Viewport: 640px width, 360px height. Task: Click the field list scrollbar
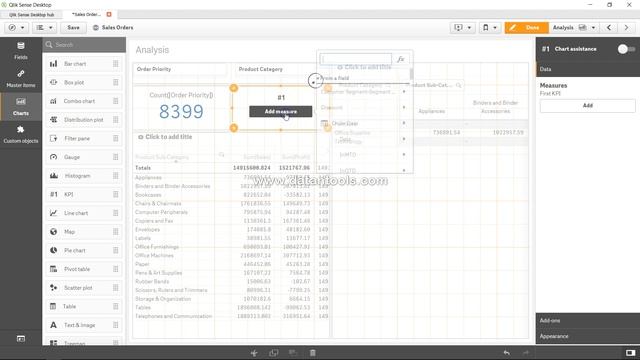pos(411,74)
